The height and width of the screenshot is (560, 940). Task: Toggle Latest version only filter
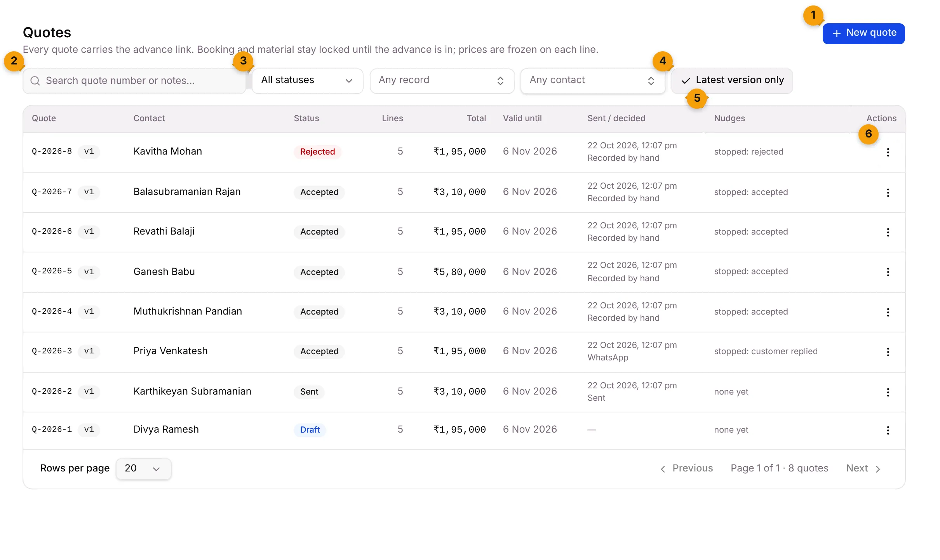732,80
